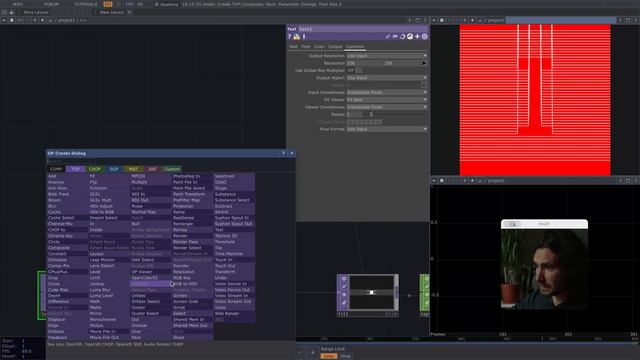Screen dimensions: 640x360
Task: Click the help icon in OP Create Dialog
Action: [x=284, y=153]
